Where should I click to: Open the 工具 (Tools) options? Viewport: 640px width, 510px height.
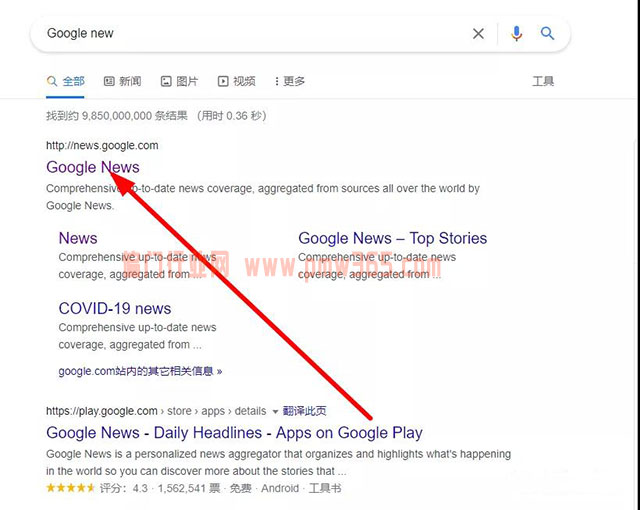543,81
